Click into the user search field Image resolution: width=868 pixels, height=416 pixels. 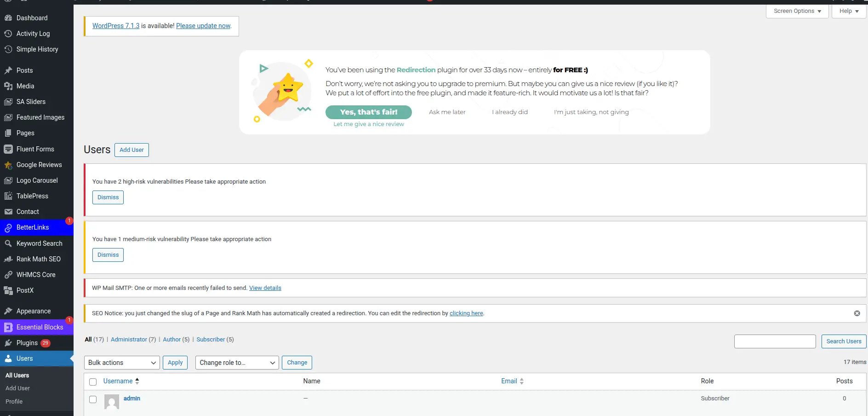775,341
